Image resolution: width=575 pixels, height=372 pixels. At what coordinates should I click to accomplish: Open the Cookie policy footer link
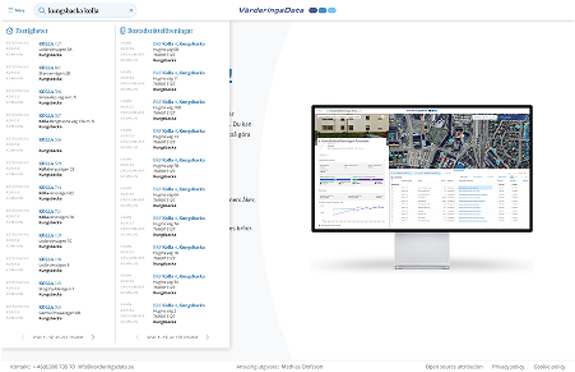click(549, 366)
